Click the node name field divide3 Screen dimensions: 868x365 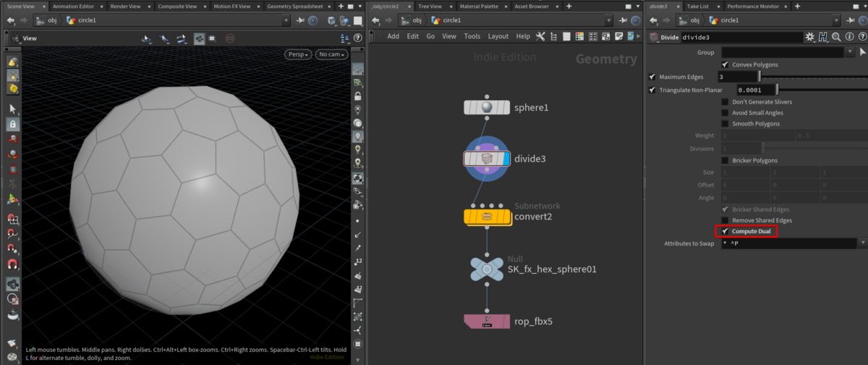click(x=741, y=37)
